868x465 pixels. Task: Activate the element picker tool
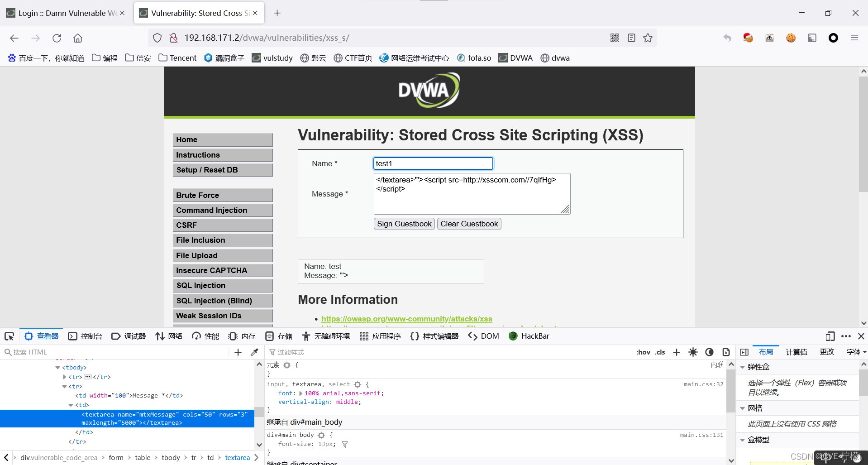coord(10,336)
